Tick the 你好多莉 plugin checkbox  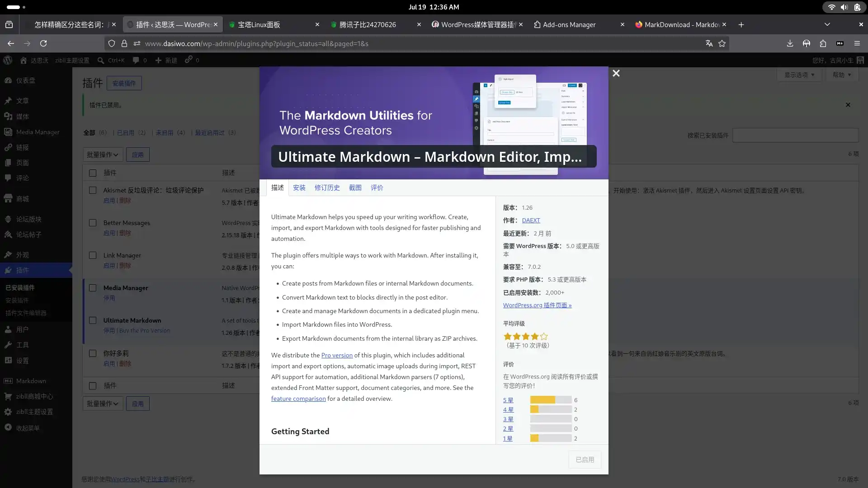click(x=93, y=353)
